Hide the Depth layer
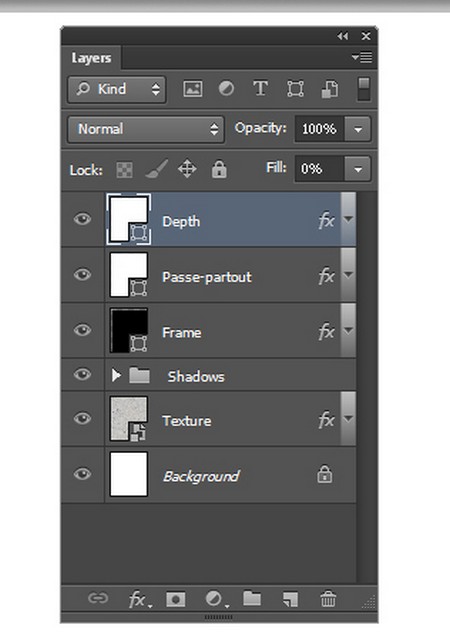This screenshot has height=642, width=450. 82,219
